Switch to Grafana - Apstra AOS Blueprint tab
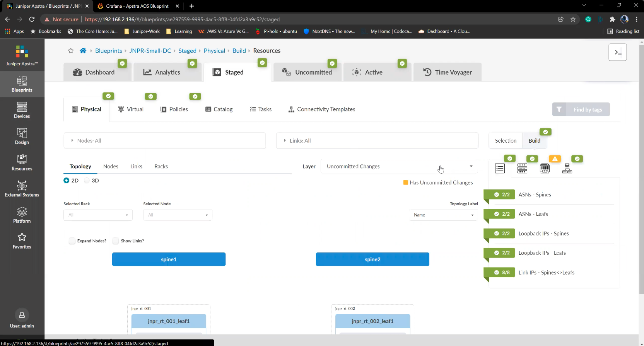This screenshot has width=644, height=346. [137, 6]
